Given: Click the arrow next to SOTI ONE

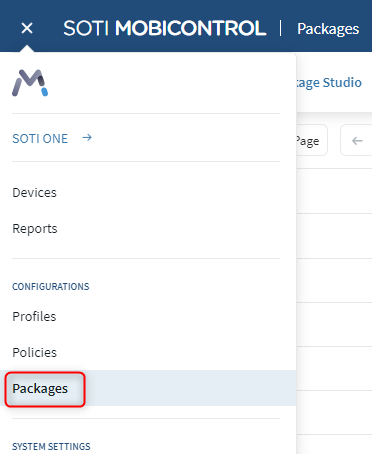Looking at the screenshot, I should tap(87, 137).
